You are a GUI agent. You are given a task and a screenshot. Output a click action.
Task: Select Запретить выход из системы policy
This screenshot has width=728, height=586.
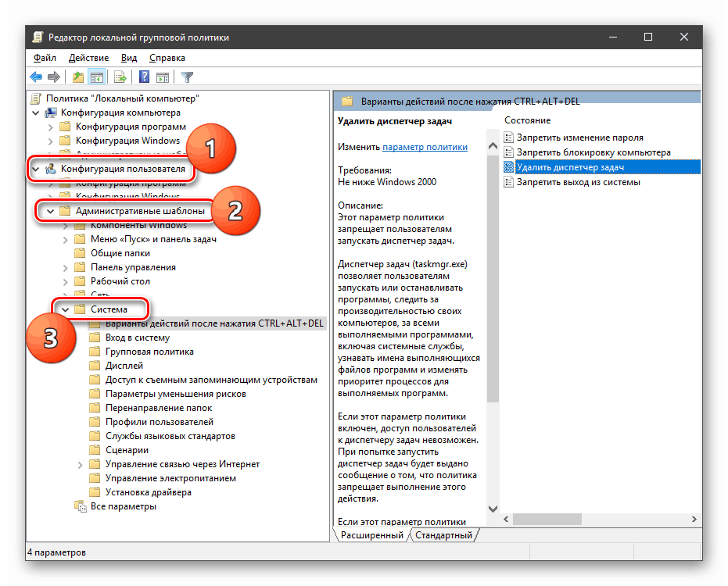(x=578, y=182)
